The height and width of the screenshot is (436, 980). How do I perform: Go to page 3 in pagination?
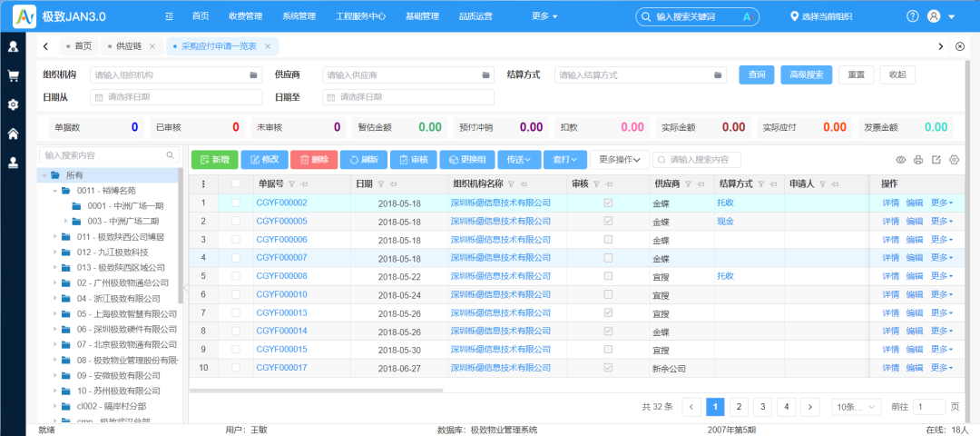click(x=762, y=407)
